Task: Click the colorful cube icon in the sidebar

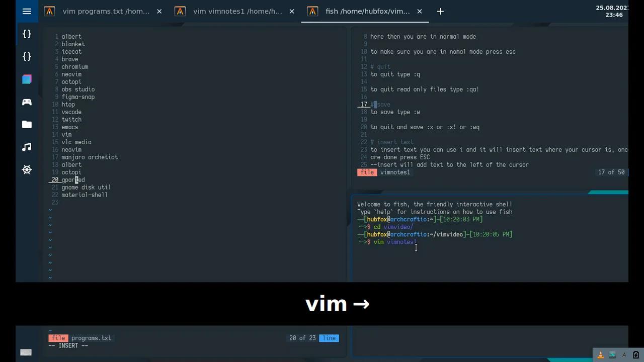Action: coord(27,79)
